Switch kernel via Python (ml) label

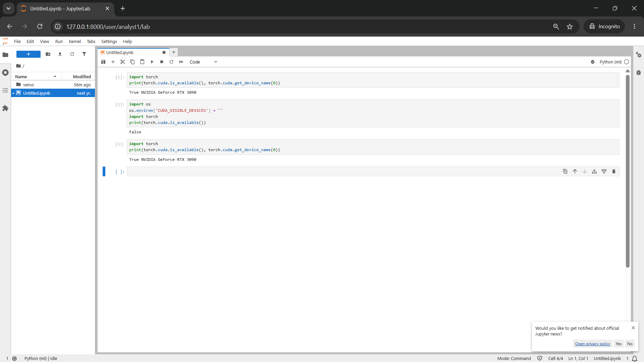[610, 62]
